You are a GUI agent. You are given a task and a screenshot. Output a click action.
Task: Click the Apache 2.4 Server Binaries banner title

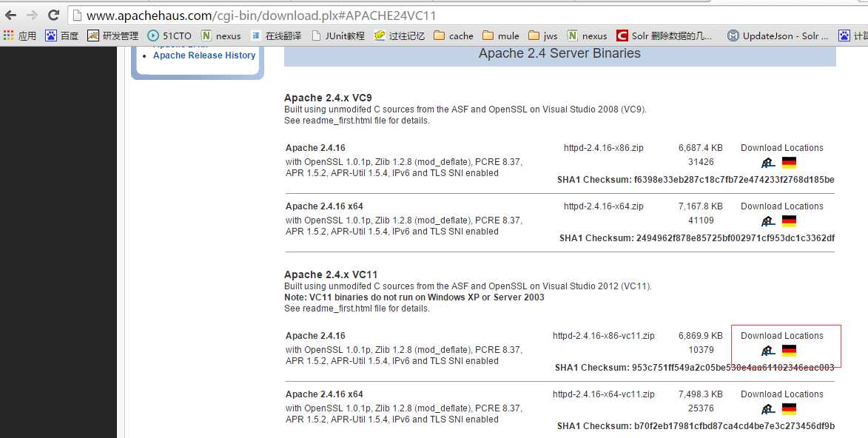tap(559, 54)
